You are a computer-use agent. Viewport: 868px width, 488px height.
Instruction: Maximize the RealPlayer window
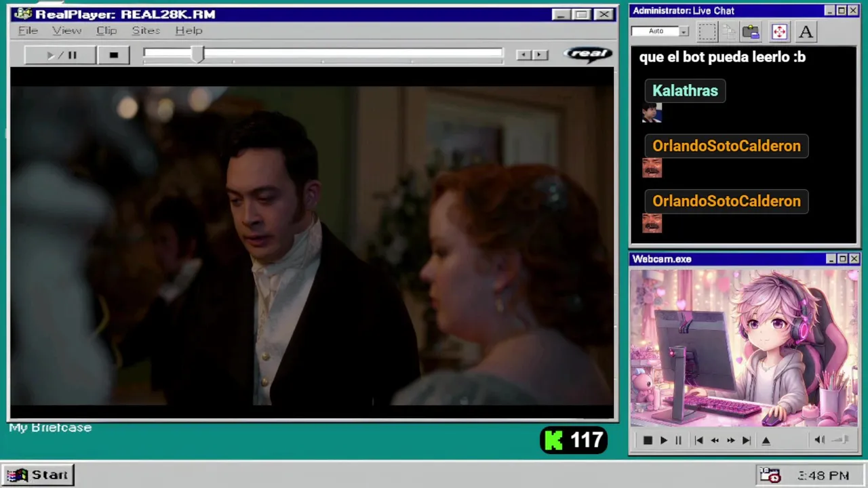tap(581, 14)
